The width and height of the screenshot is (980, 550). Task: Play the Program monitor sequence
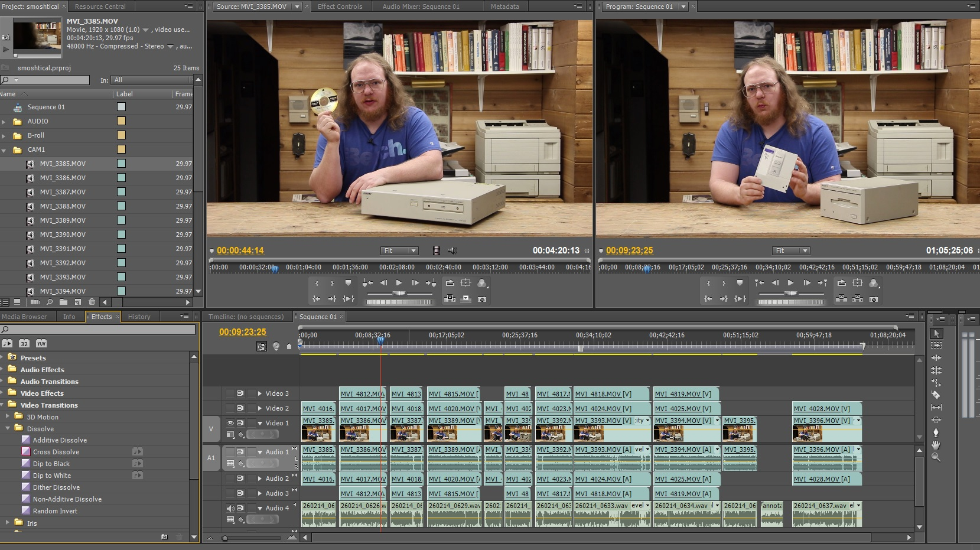[x=791, y=283]
